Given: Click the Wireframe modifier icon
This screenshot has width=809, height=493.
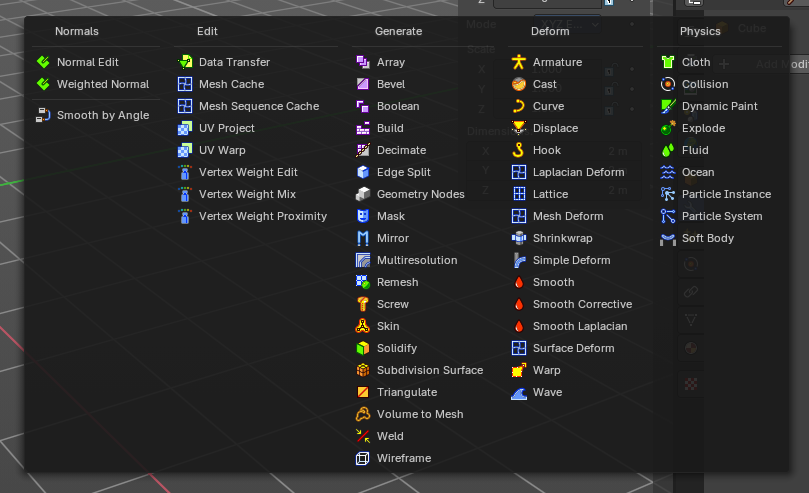Looking at the screenshot, I should [363, 458].
